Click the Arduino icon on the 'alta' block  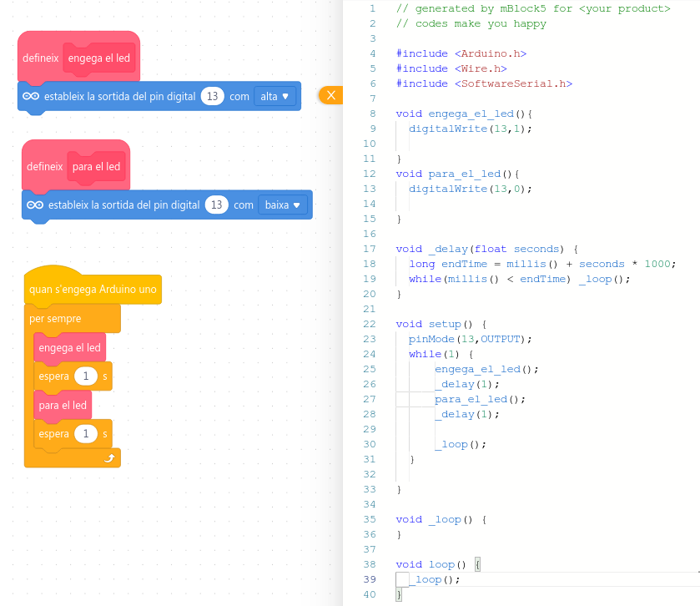pyautogui.click(x=31, y=97)
